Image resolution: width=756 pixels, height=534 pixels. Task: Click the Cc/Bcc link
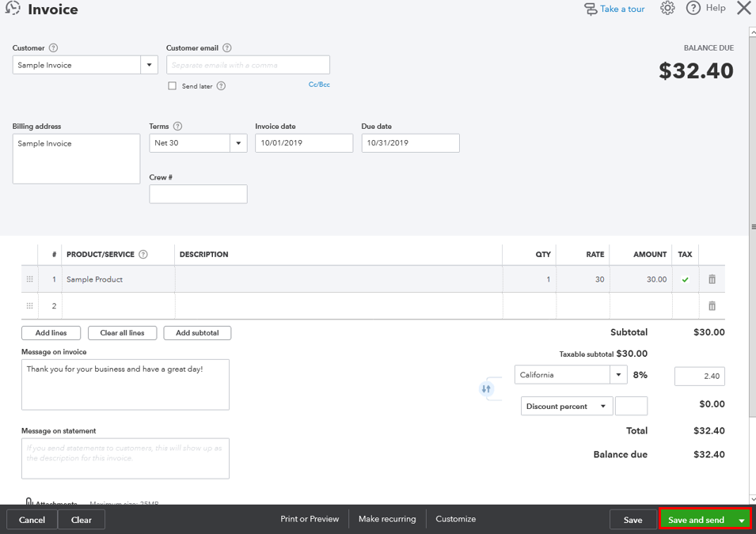click(319, 84)
